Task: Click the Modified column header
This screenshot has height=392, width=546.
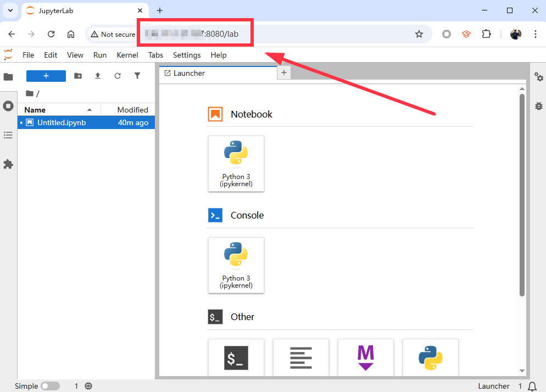Action: point(133,110)
